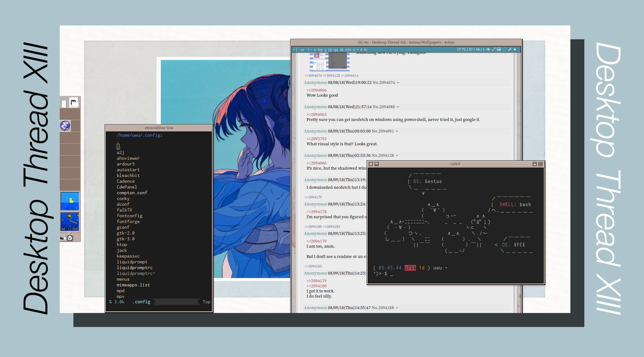The image size is (644, 357).
Task: Open ahoviewer directory in Emacs dired
Action: (x=128, y=158)
